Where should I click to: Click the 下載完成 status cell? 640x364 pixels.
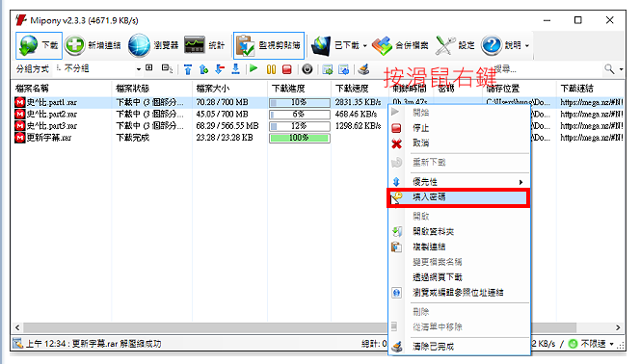pyautogui.click(x=133, y=138)
